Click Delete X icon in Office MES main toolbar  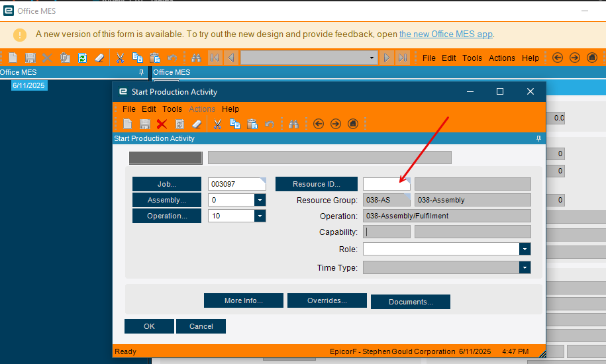pos(47,58)
